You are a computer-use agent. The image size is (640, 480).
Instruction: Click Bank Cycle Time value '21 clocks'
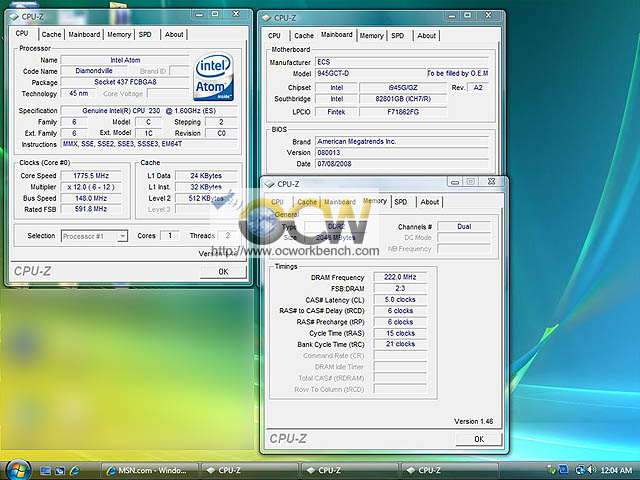coord(400,344)
